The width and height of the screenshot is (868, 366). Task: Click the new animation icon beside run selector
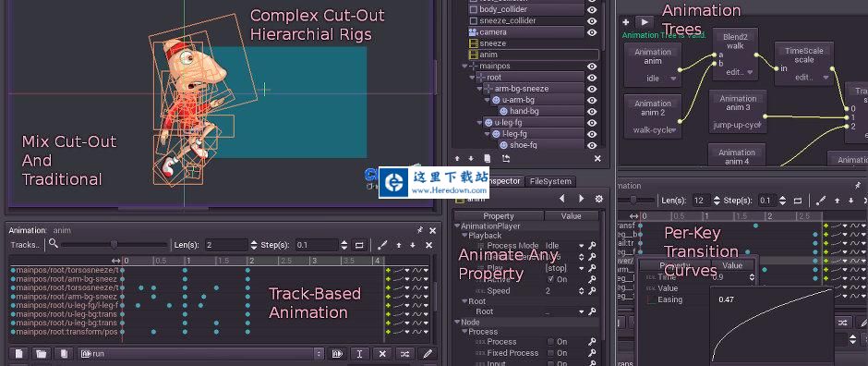(18, 353)
